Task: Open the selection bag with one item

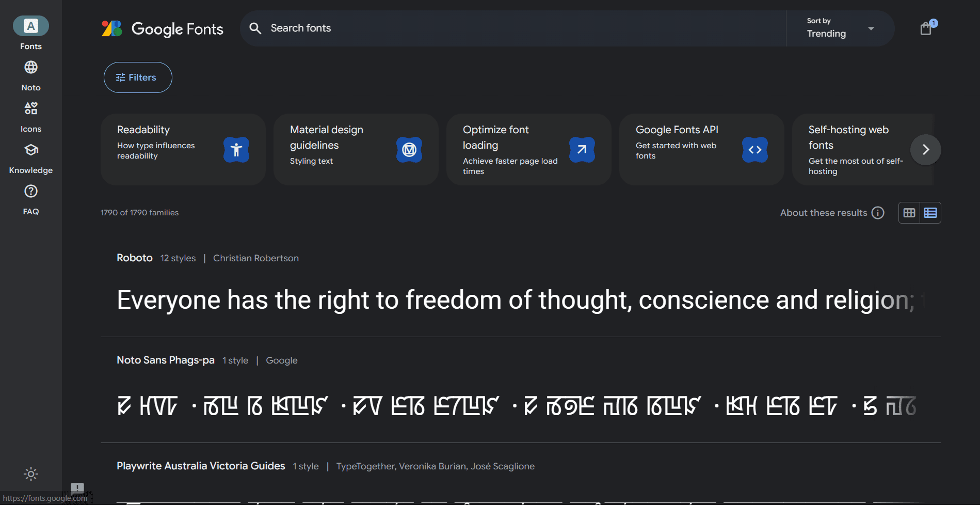Action: tap(926, 28)
